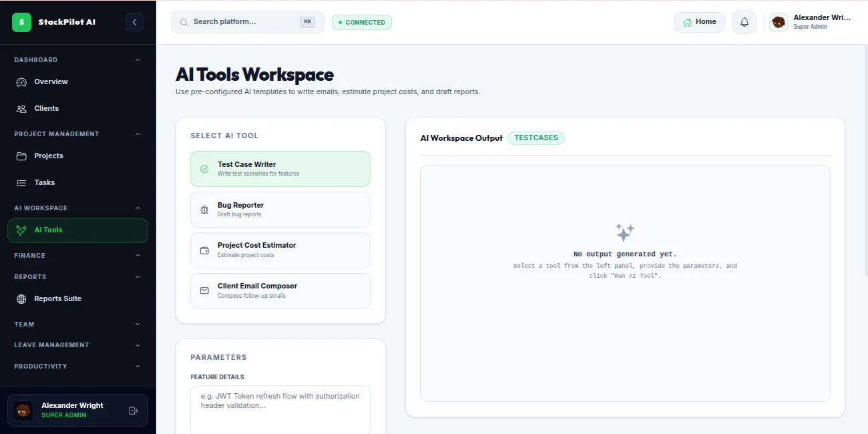Viewport: 868px width, 434px height.
Task: Open the Overview page
Action: tap(77, 82)
